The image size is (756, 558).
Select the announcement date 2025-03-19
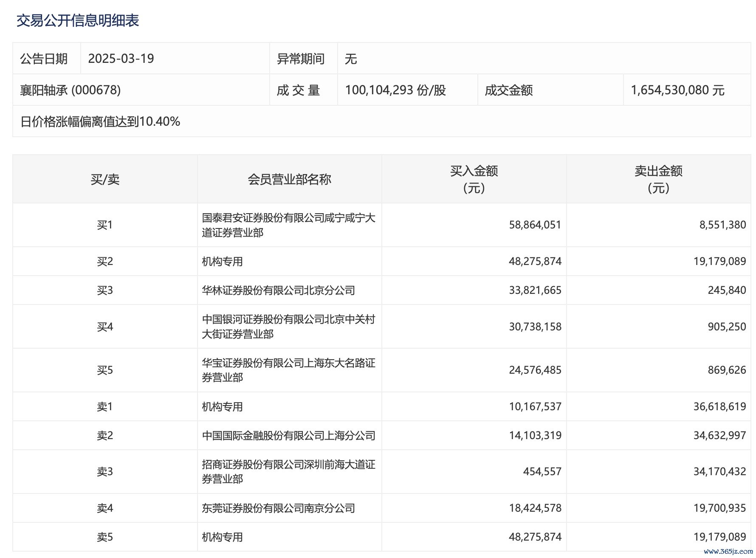click(121, 59)
